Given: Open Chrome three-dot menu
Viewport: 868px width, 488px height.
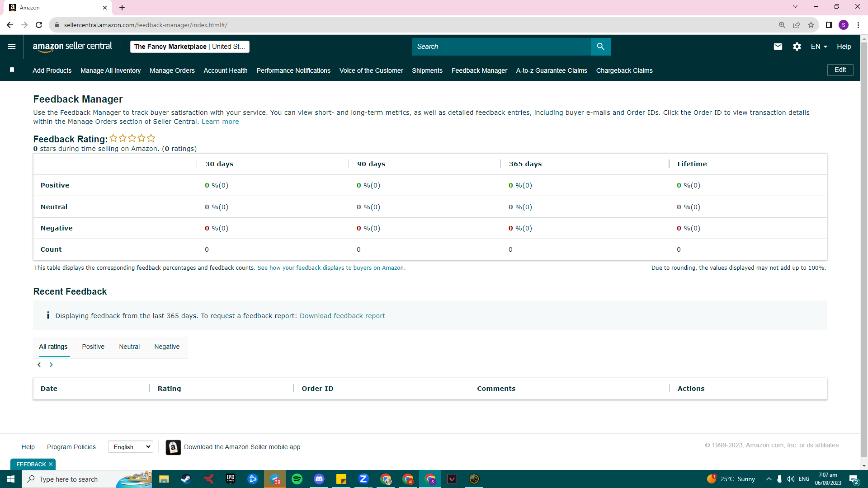Looking at the screenshot, I should 858,25.
